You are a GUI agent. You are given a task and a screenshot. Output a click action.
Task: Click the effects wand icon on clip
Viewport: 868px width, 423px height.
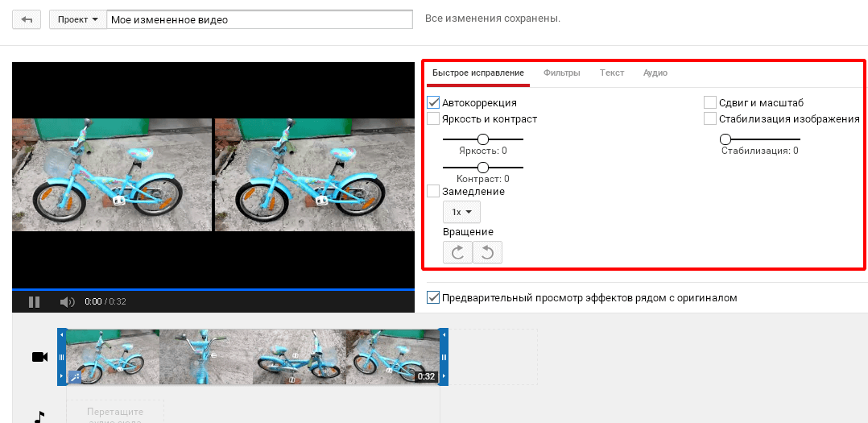74,377
